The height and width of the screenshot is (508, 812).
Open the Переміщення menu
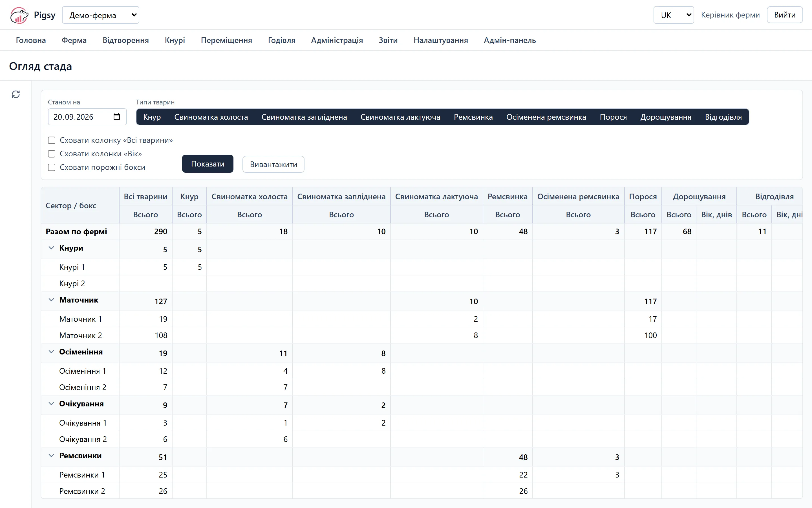[x=226, y=40]
